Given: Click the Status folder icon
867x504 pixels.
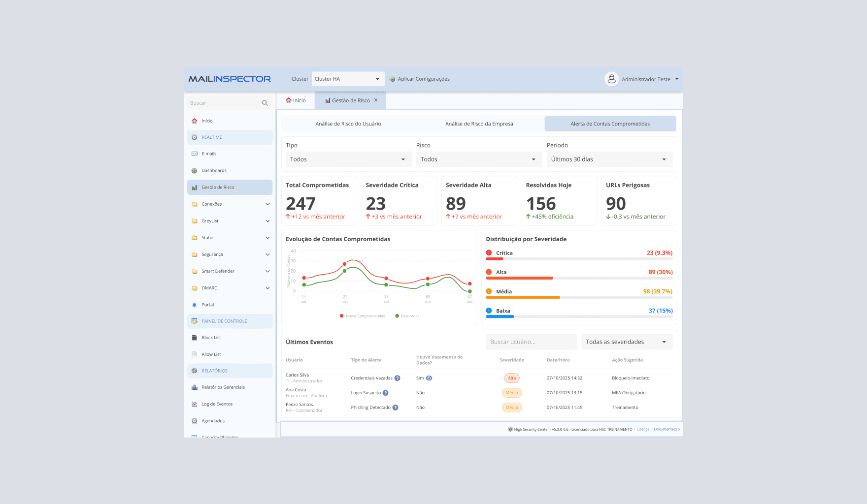Looking at the screenshot, I should point(195,238).
